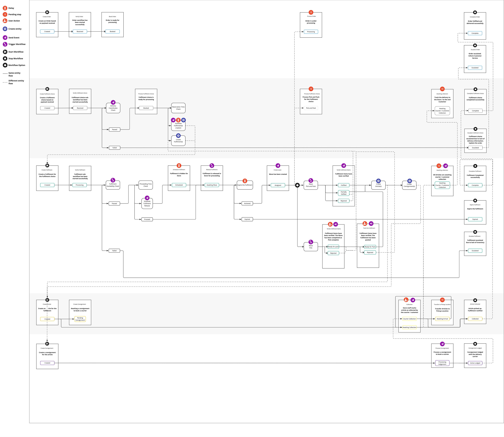Click the Partially fulfilled state box

point(343,193)
